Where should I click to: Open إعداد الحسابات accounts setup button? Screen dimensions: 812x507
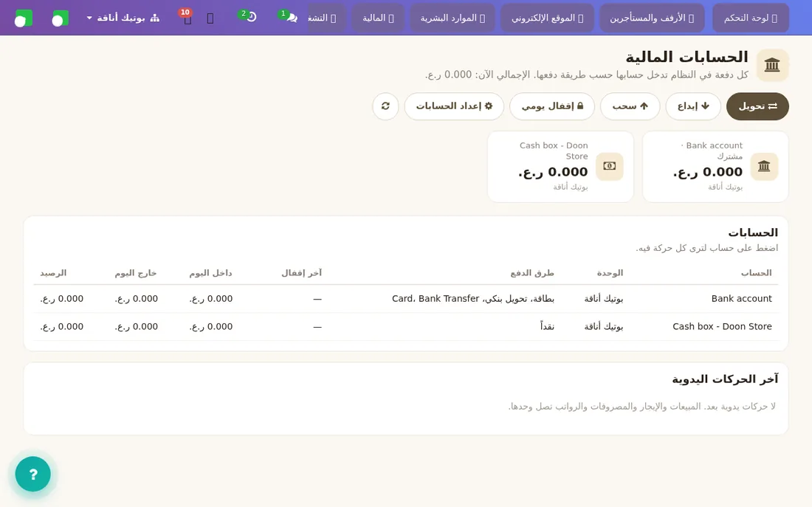[454, 106]
